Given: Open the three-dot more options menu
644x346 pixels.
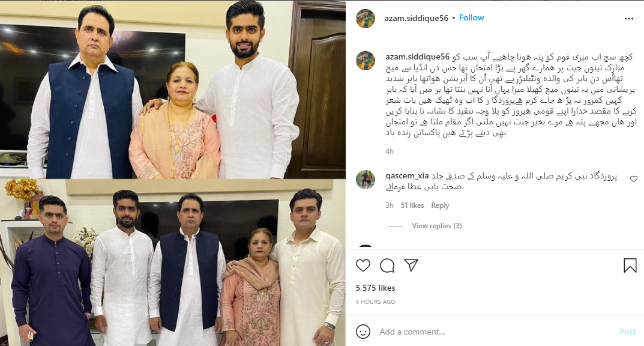Looking at the screenshot, I should pyautogui.click(x=629, y=19).
